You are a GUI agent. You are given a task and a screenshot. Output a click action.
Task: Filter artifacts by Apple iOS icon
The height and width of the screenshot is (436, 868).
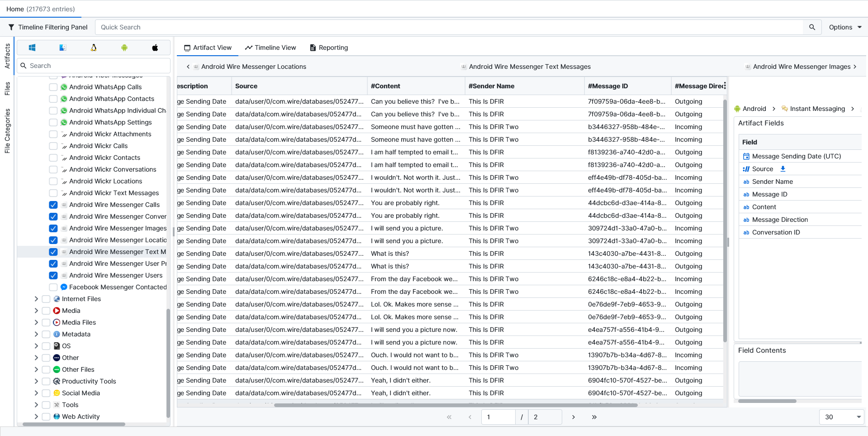click(155, 48)
